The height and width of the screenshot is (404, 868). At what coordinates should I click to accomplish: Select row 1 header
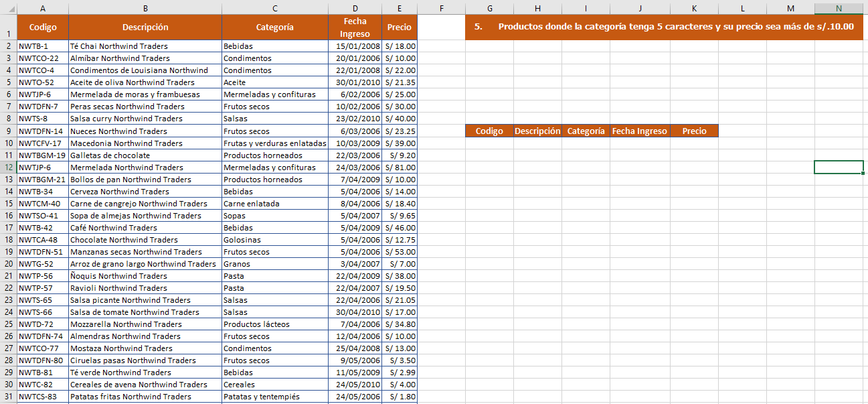tap(8, 27)
